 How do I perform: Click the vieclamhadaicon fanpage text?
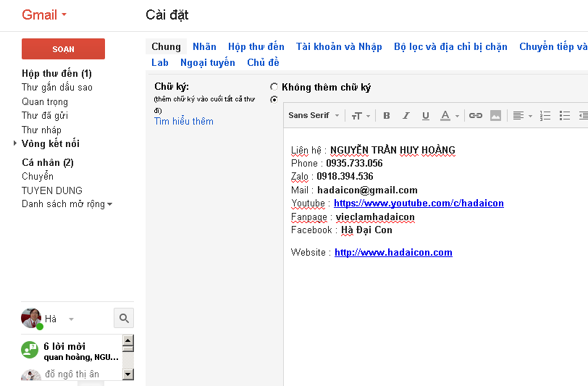[375, 217]
